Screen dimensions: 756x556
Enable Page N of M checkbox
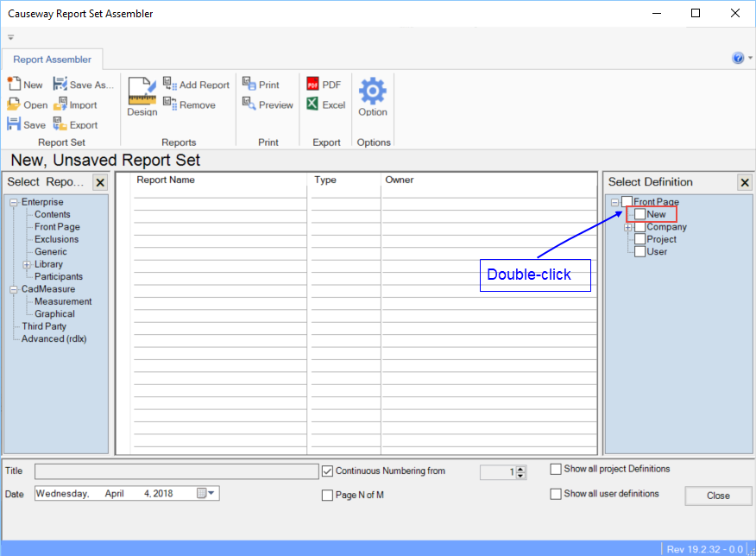327,495
